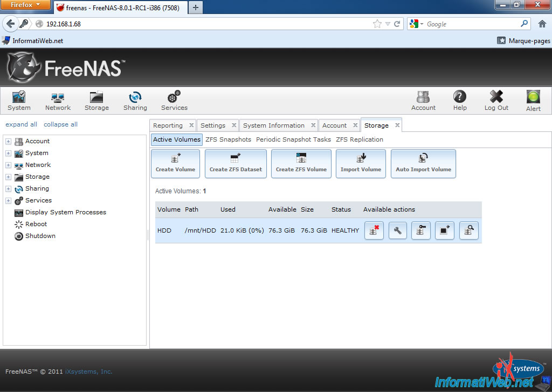Click the search magnifier icon

pos(524,24)
